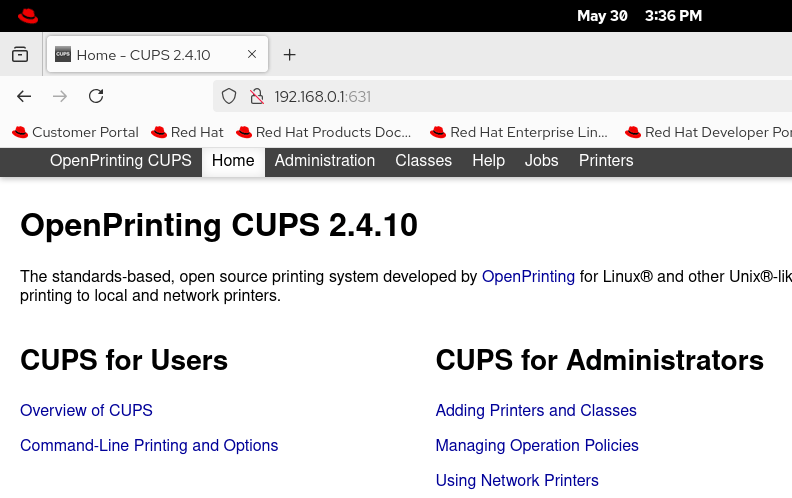792x498 pixels.
Task: Open the Administration page
Action: (325, 161)
